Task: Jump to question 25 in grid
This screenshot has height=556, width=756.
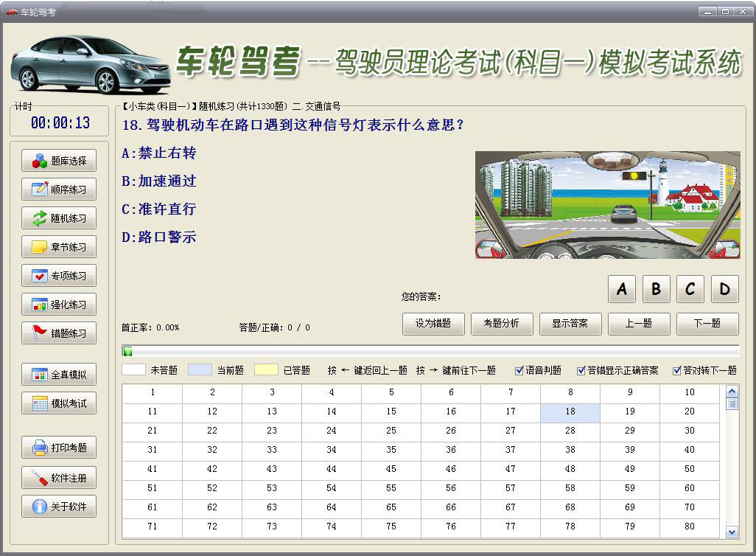Action: (x=391, y=431)
